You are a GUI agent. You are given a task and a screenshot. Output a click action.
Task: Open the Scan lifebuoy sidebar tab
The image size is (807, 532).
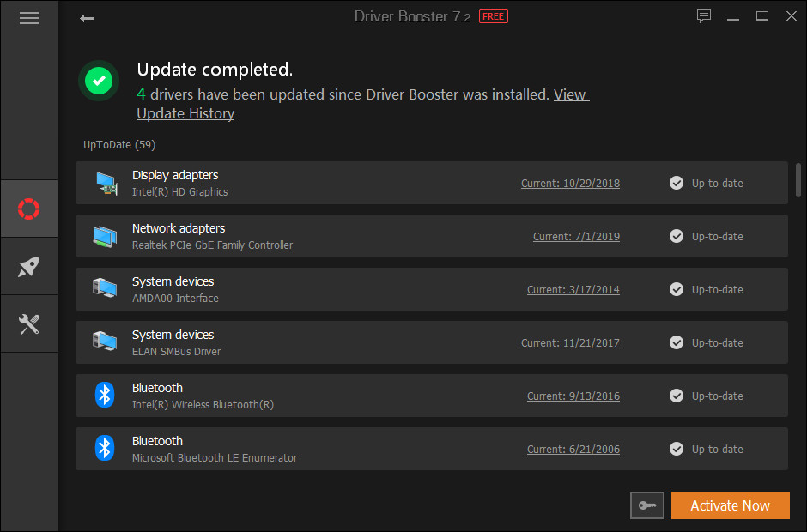tap(29, 209)
